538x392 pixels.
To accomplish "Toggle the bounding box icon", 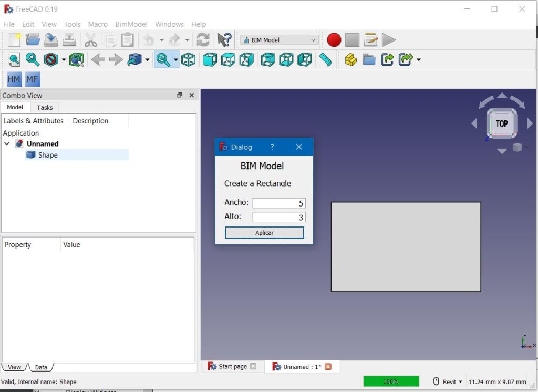I will coord(76,60).
